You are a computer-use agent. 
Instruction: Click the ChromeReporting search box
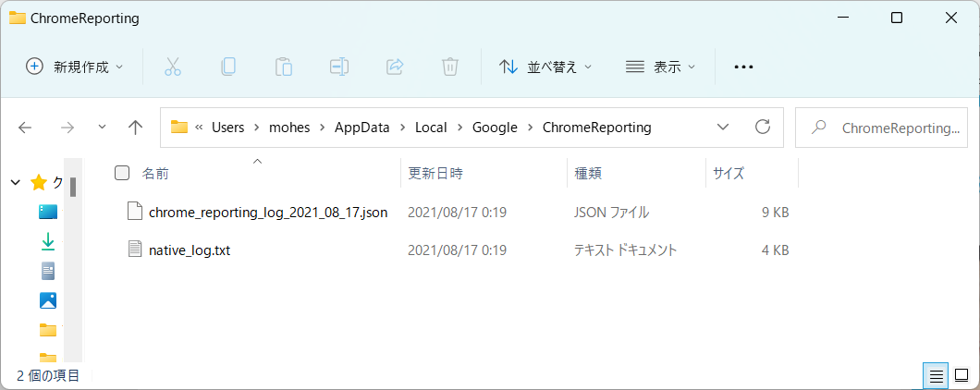pos(881,128)
